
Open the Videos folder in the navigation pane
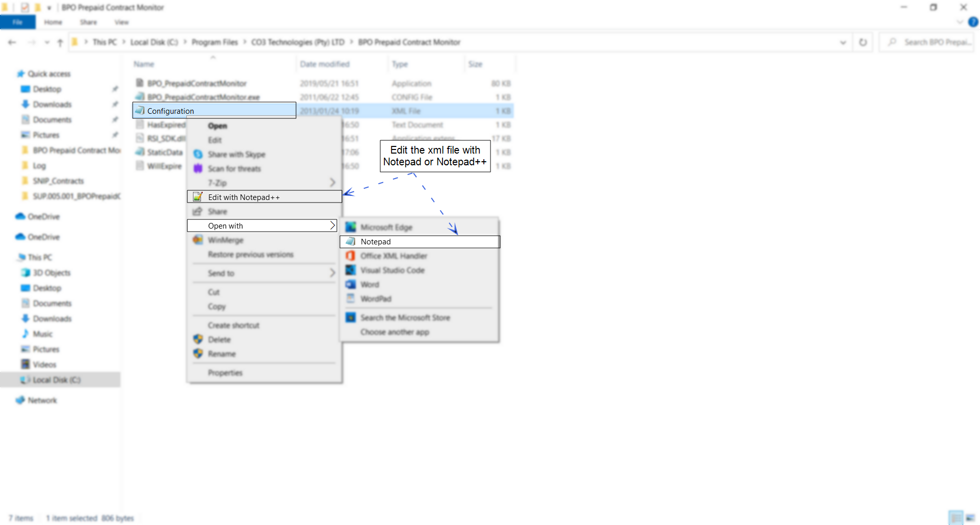pyautogui.click(x=44, y=364)
